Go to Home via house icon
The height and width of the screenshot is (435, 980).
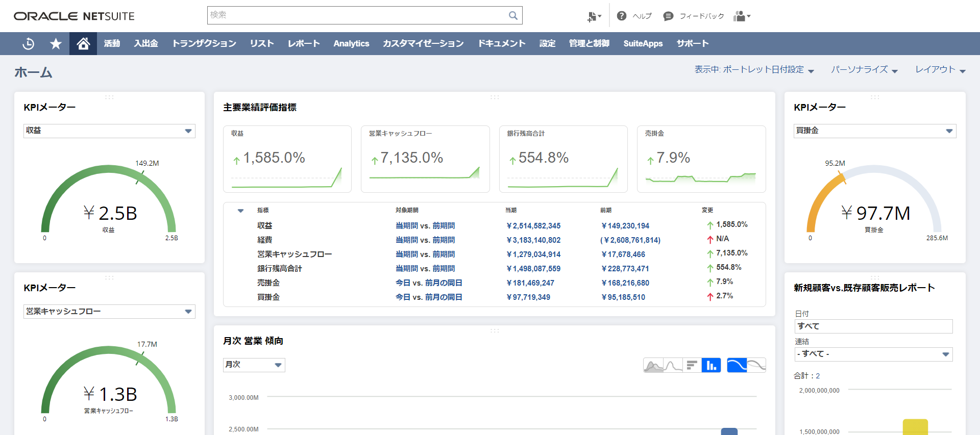click(83, 44)
